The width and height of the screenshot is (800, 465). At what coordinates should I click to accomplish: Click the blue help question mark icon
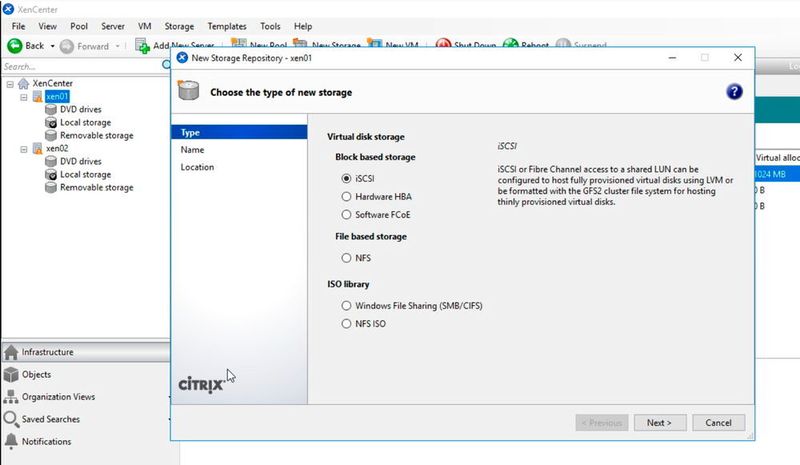[x=734, y=92]
